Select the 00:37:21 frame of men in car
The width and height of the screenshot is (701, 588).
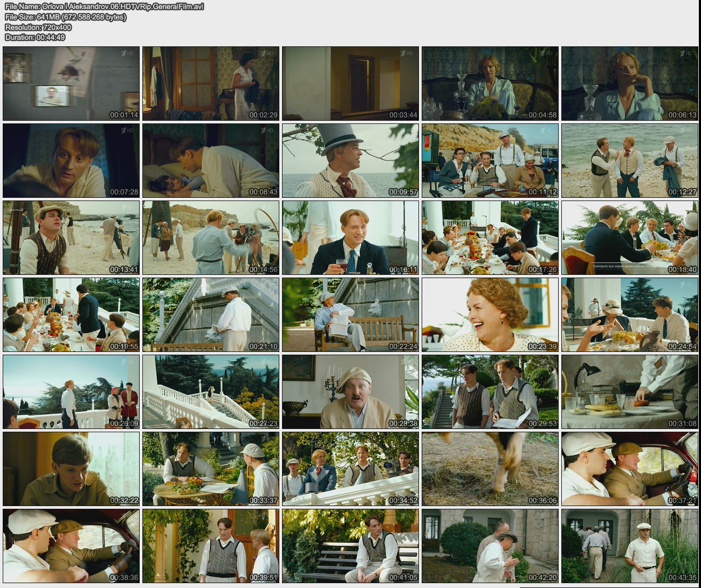(630, 469)
